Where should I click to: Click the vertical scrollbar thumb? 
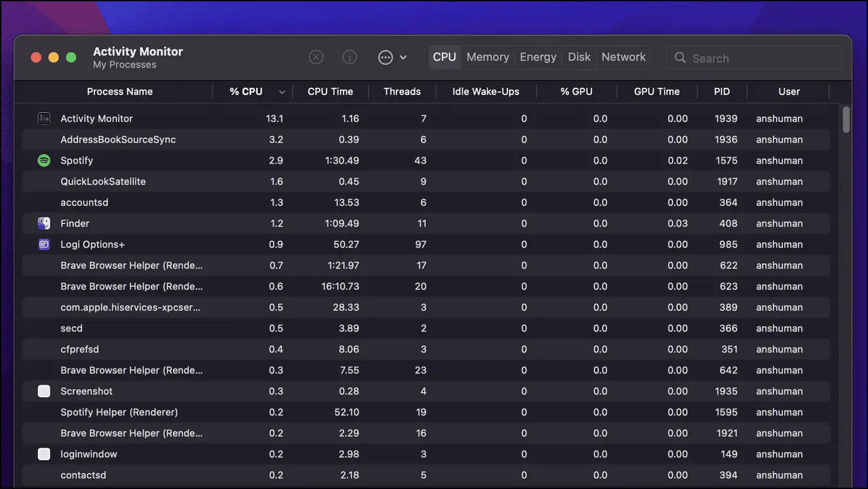click(846, 119)
